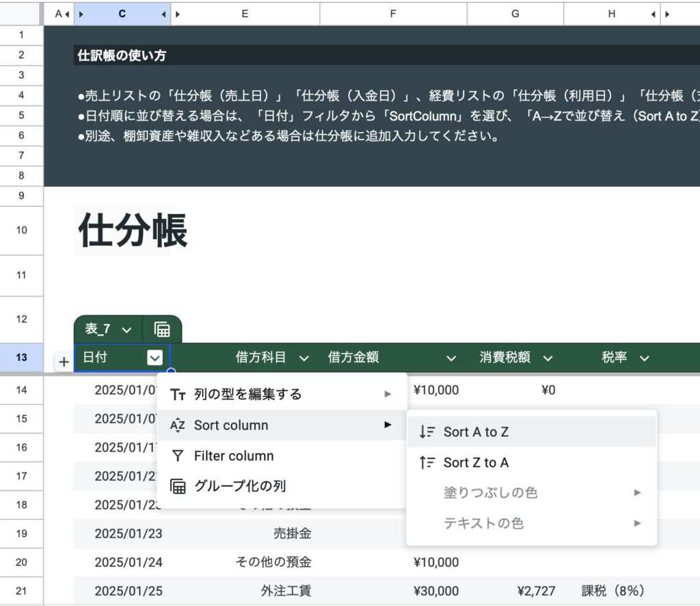
Task: Expand submenu arrow of 列の型を編集する
Action: pyautogui.click(x=388, y=394)
